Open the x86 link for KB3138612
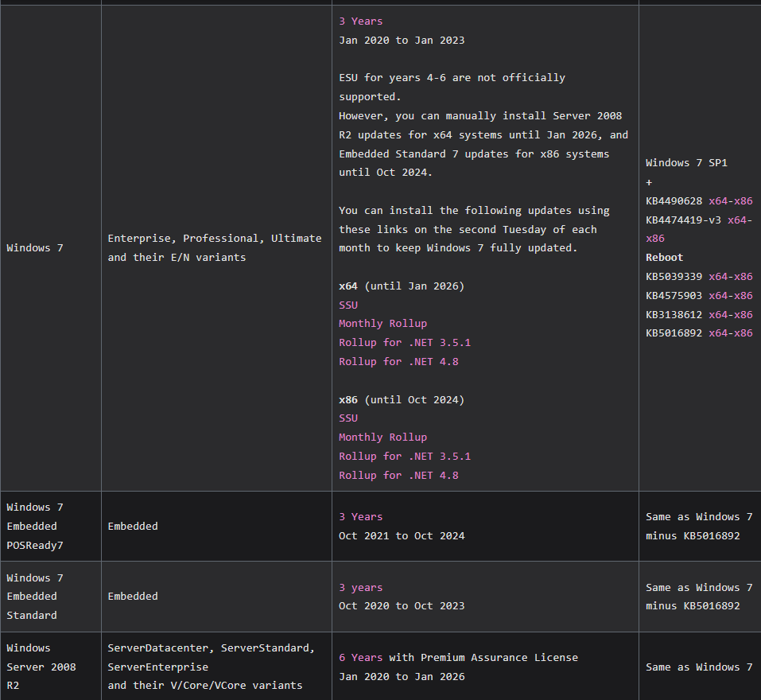Screen dimensions: 761x700 coord(743,314)
